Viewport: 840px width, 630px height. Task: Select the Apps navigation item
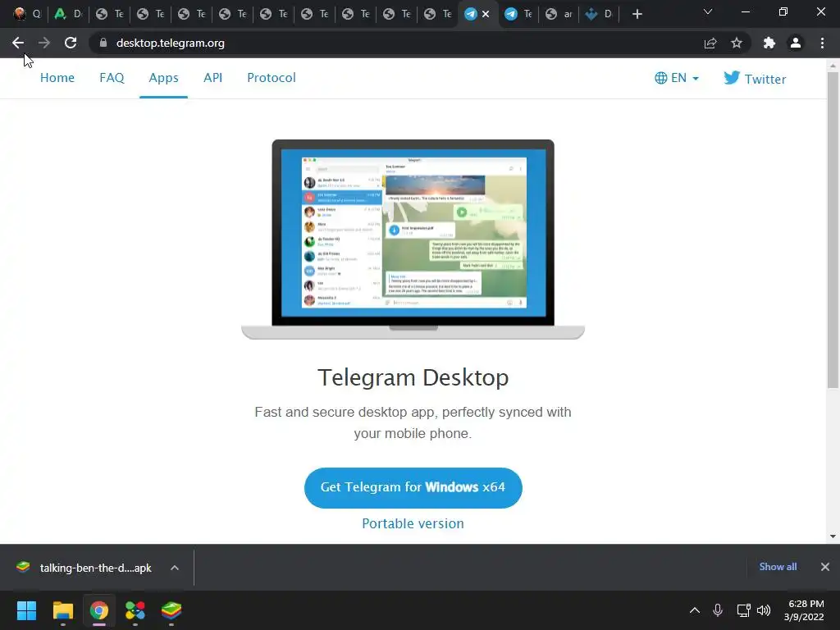point(163,78)
